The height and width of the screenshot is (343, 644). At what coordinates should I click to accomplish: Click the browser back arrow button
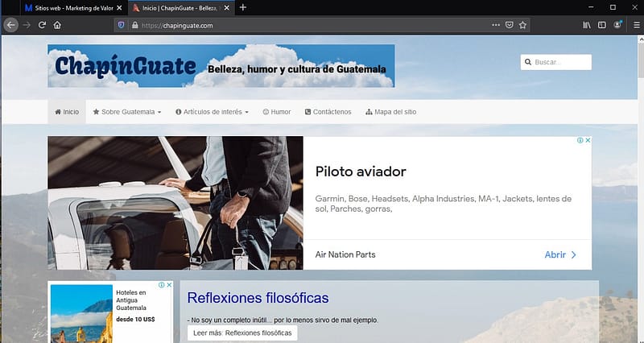[x=11, y=25]
